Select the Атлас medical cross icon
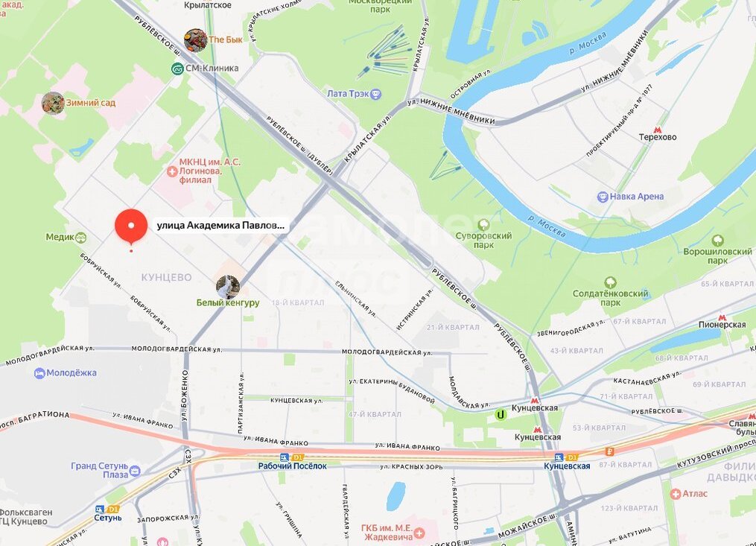 point(676,494)
